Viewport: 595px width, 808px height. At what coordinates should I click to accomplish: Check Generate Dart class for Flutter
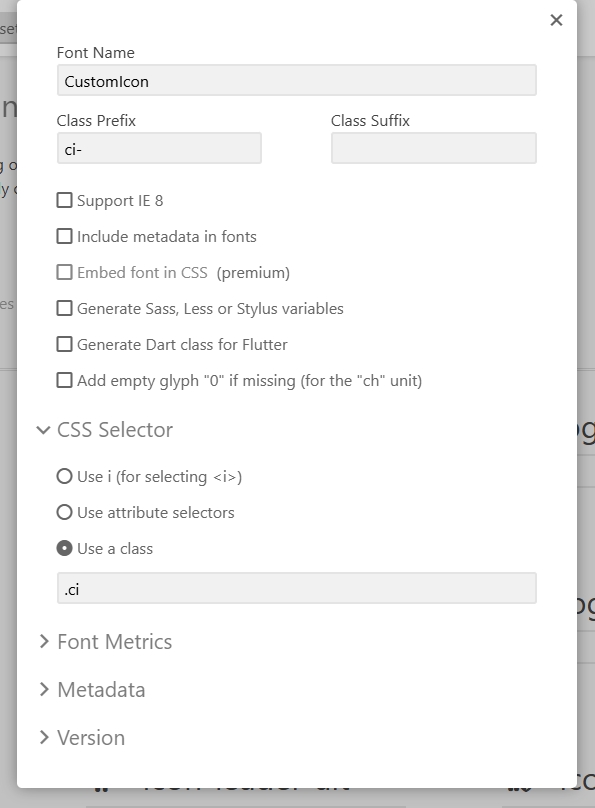click(64, 344)
